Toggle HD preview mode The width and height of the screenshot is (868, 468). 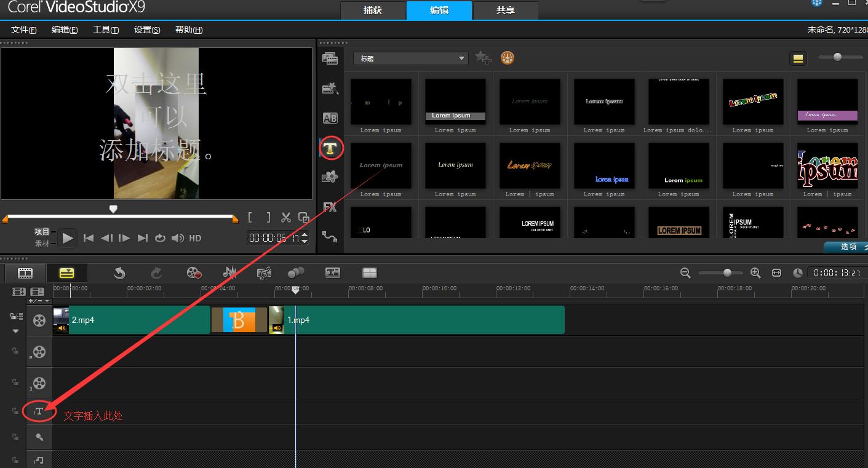point(195,238)
